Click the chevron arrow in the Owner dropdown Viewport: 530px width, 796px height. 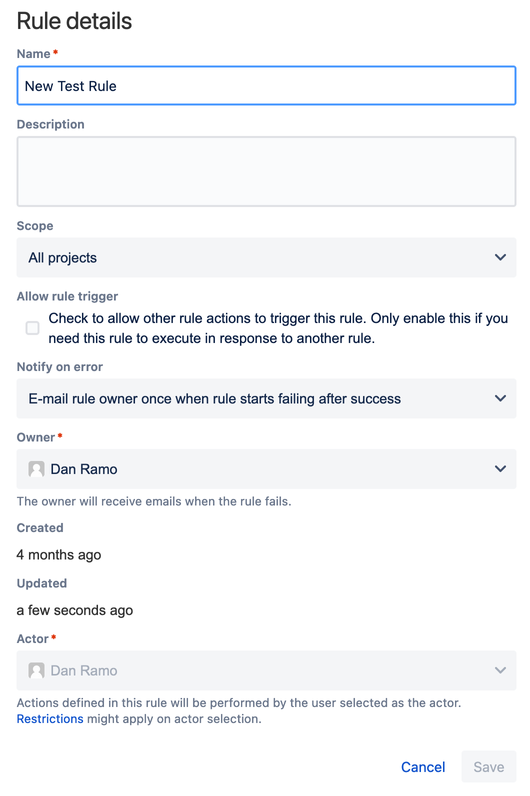click(500, 469)
